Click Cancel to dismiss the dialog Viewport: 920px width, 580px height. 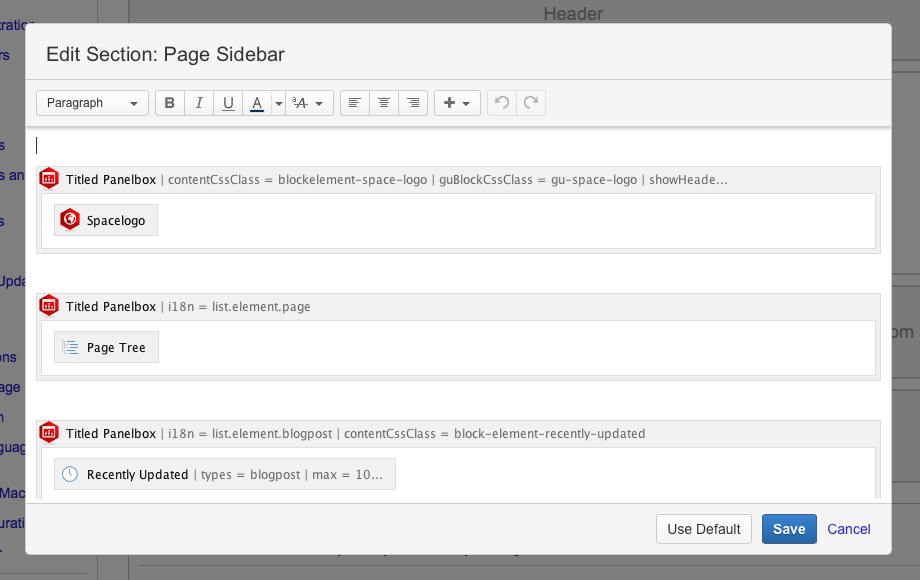(848, 529)
